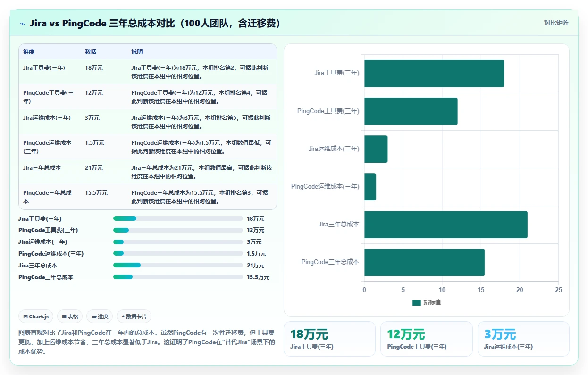This screenshot has width=588, height=375.
Task: Click the PingCode运维成本(三年) chart bar
Action: (x=370, y=187)
